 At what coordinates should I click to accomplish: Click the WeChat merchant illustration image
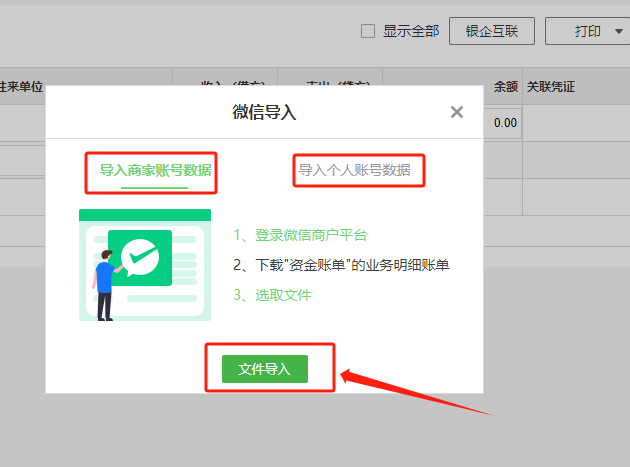(145, 265)
